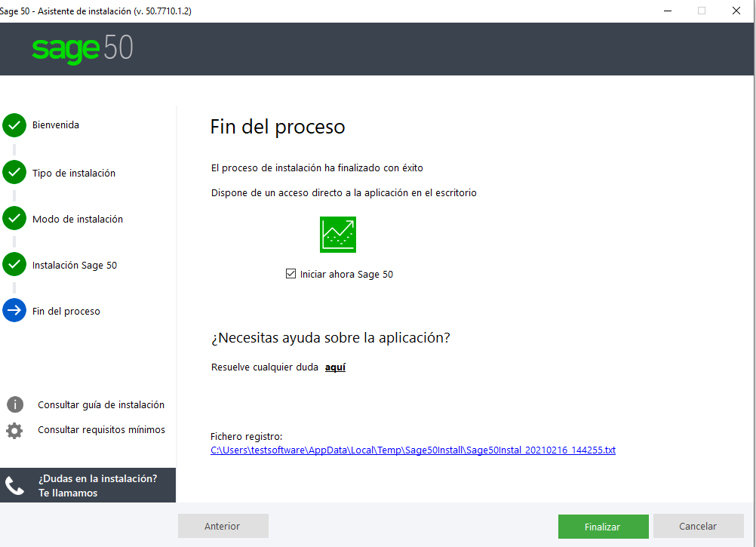Click the info icon for installation guide

tap(15, 404)
